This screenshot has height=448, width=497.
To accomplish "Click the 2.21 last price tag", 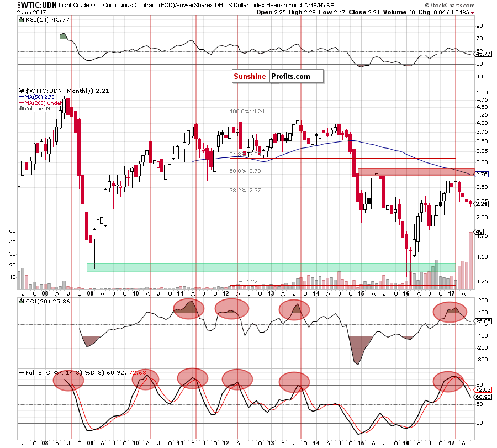I will pyautogui.click(x=482, y=204).
